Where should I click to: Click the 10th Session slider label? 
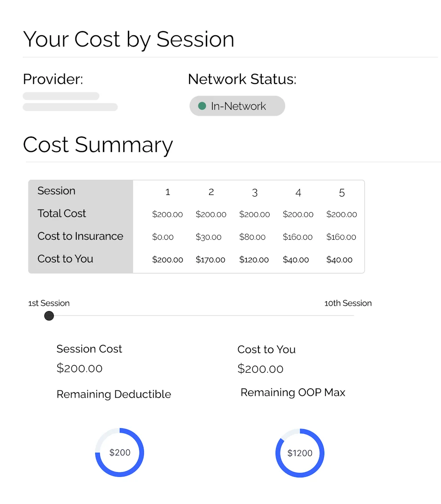[x=348, y=303]
